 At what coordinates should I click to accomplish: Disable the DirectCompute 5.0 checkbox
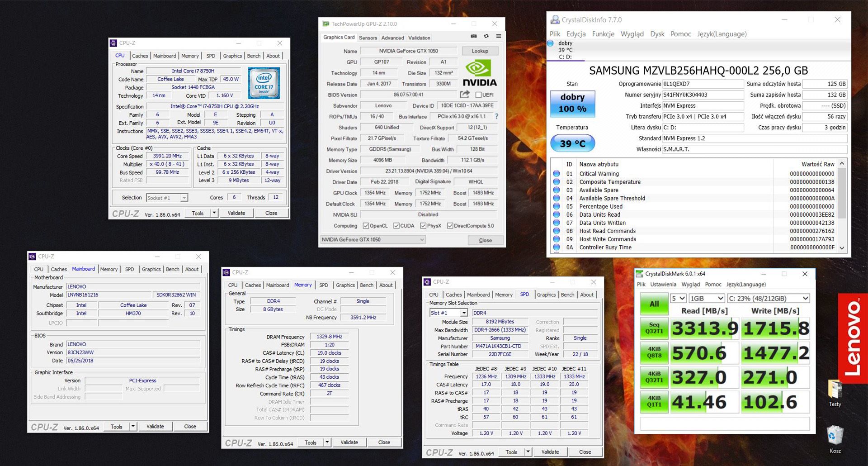tap(450, 225)
